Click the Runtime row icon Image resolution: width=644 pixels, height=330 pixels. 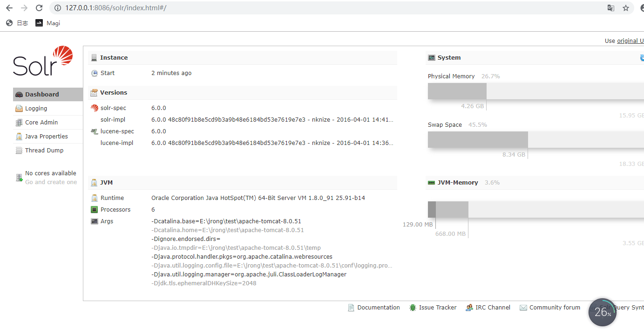point(95,198)
